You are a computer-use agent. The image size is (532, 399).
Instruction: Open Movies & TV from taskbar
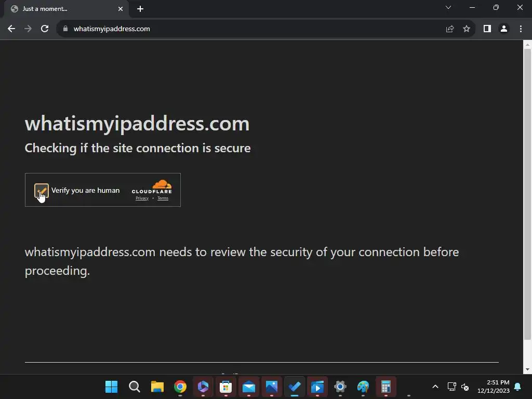click(317, 387)
